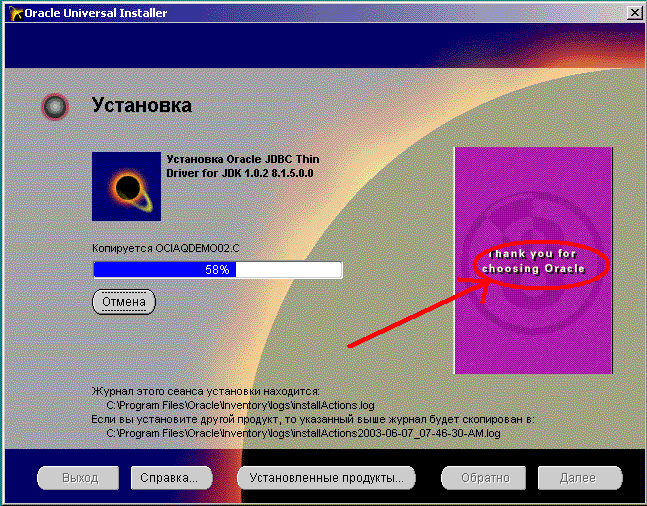Click the 58% progress bar
Screen dimensions: 647x506
[217, 270]
